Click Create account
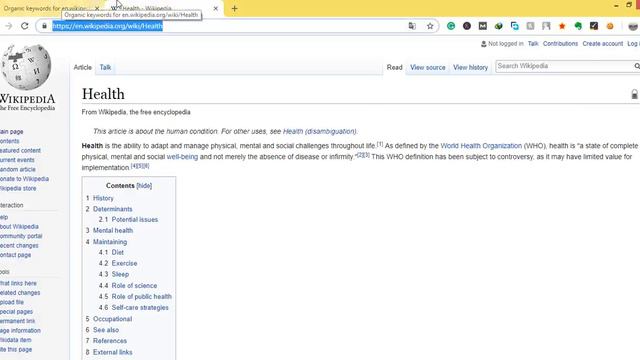Image resolution: width=640 pixels, height=360 pixels. [x=602, y=44]
